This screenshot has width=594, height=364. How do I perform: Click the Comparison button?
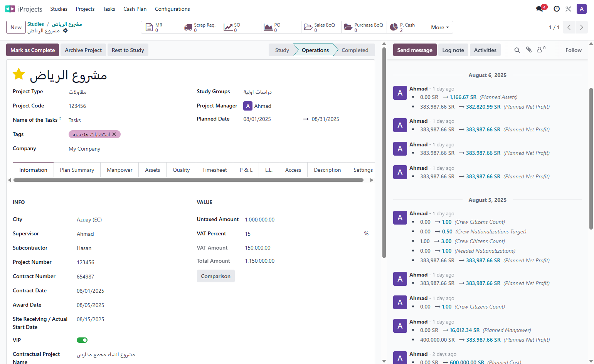pyautogui.click(x=216, y=276)
